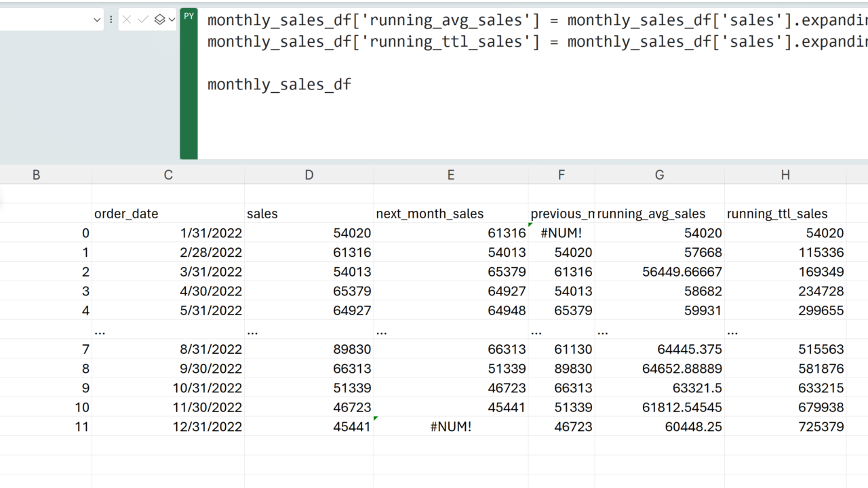Expand the Python output type dropdown chevron

coord(172,20)
